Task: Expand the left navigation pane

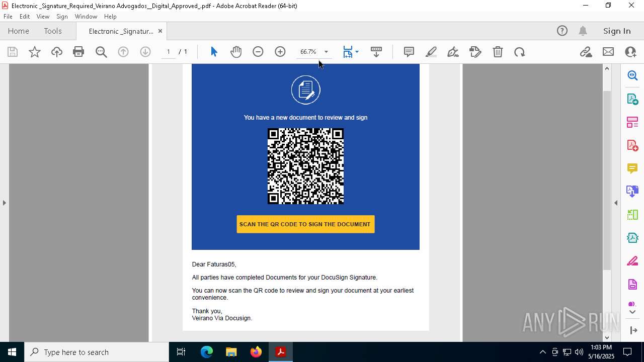Action: tap(4, 203)
